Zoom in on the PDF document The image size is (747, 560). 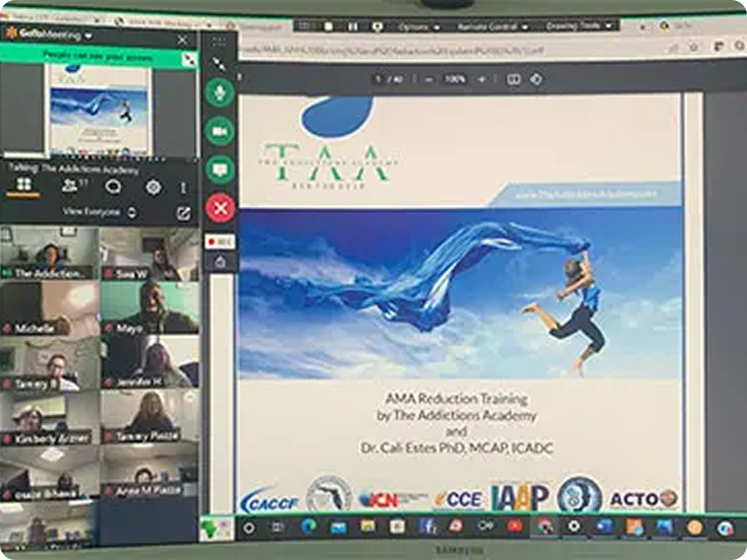pyautogui.click(x=482, y=79)
